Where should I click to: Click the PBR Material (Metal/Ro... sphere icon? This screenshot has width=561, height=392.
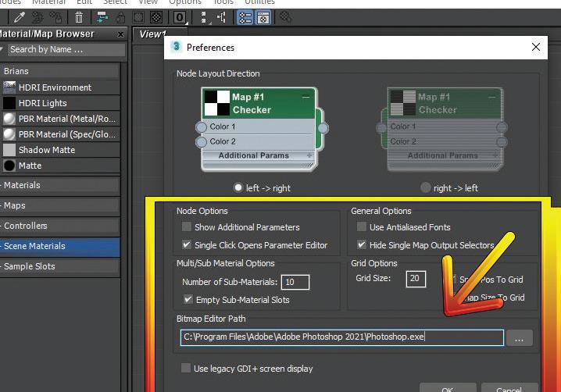[9, 119]
